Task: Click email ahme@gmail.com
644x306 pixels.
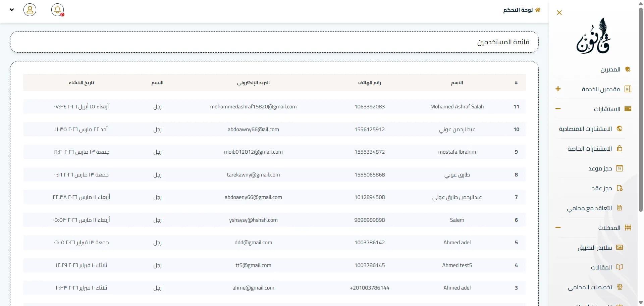Action: [x=253, y=288]
